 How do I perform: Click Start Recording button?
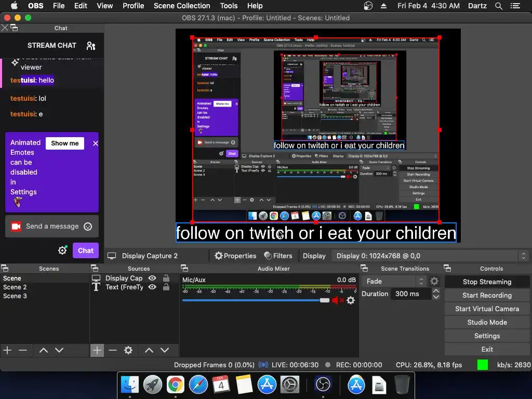pyautogui.click(x=487, y=295)
